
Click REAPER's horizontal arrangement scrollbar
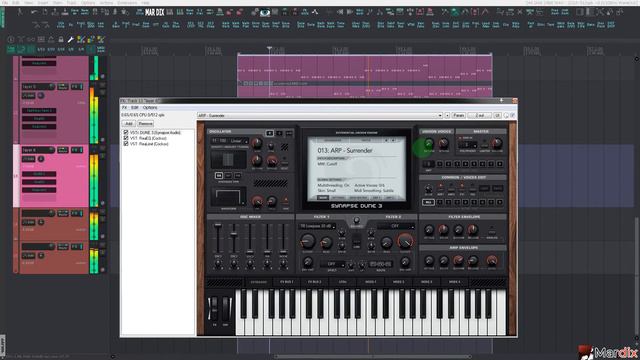pyautogui.click(x=373, y=356)
